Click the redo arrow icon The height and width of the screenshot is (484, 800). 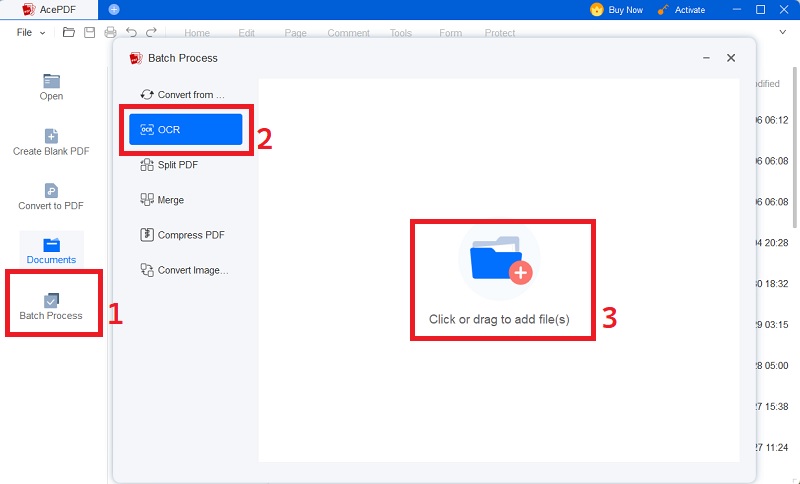point(151,33)
